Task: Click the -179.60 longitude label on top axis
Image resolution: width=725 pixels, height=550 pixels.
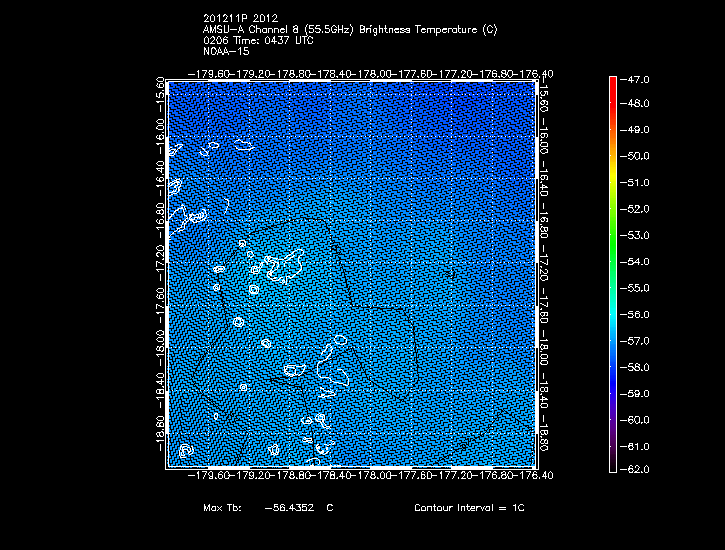Action: point(210,73)
